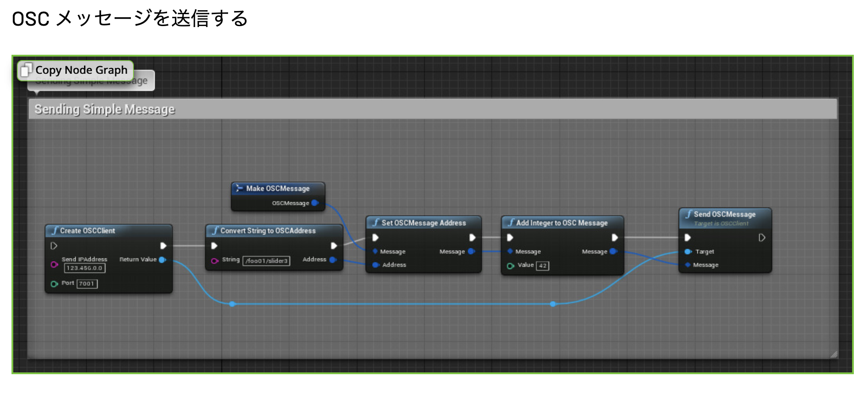
Task: Click the Send IPAddress field showing 123.456.0.0
Action: click(x=85, y=268)
